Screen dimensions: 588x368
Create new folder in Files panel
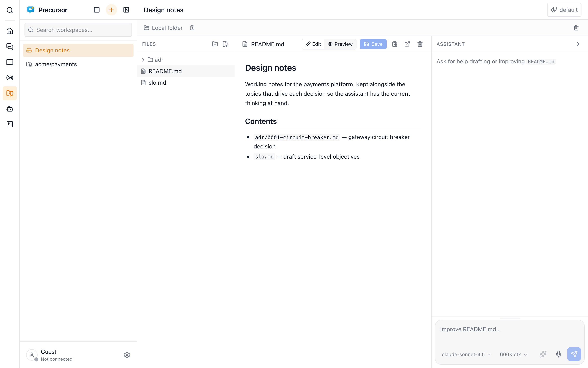point(215,44)
